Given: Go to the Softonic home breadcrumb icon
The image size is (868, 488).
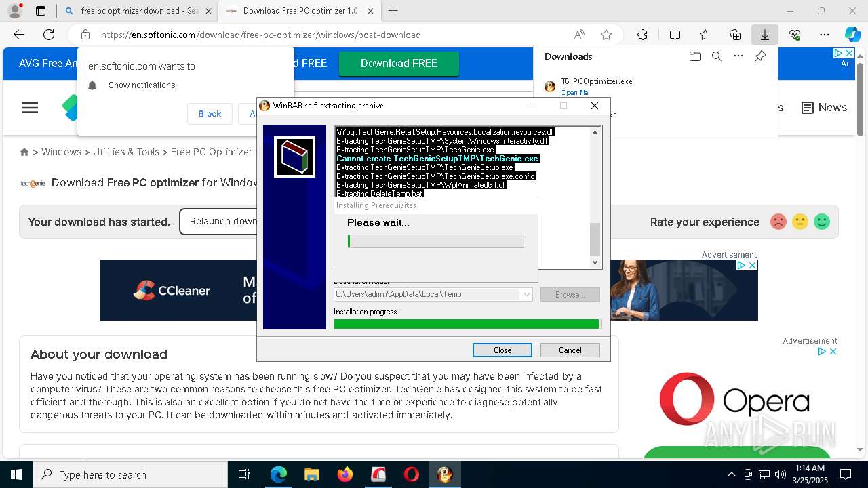Looking at the screenshot, I should [x=24, y=152].
